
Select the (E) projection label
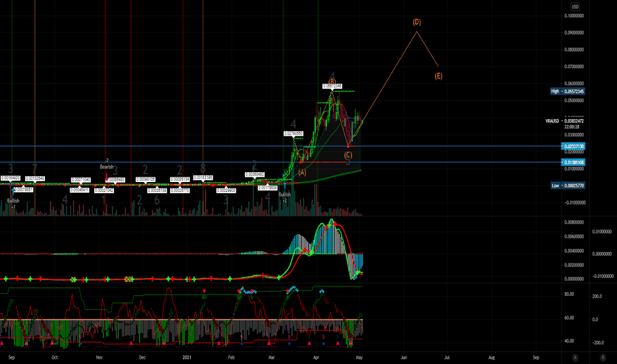click(438, 76)
